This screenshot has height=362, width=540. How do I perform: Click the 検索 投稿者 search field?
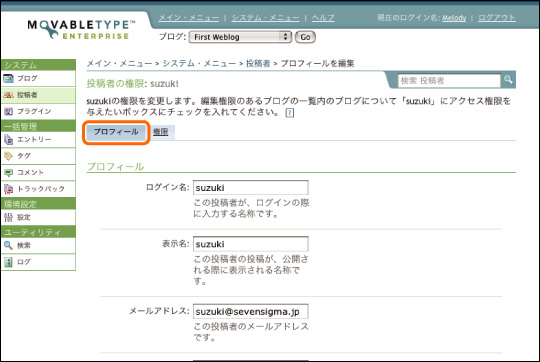tap(449, 81)
